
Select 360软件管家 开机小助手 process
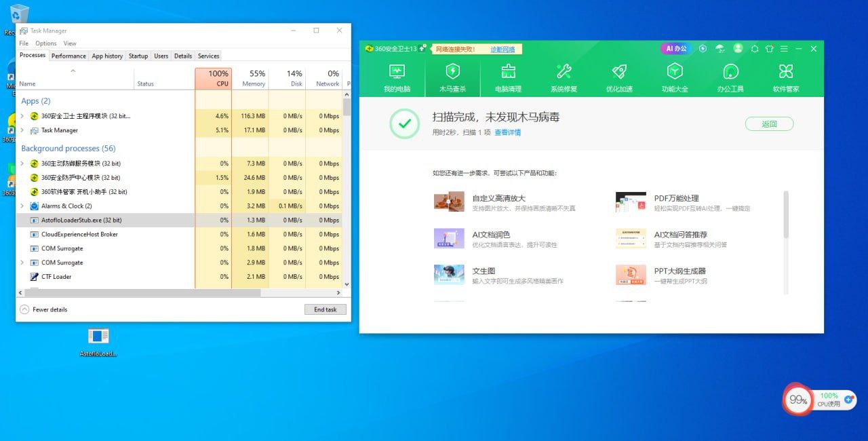(180, 192)
